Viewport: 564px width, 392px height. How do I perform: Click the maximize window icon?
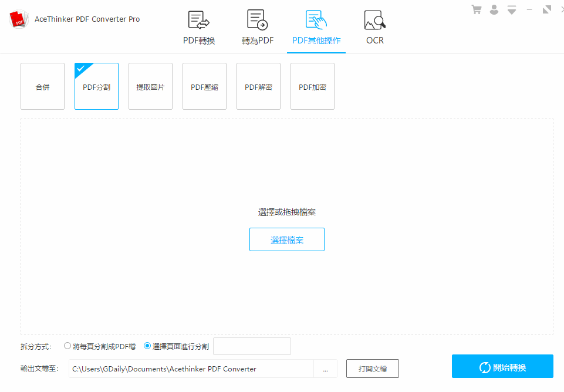(547, 10)
